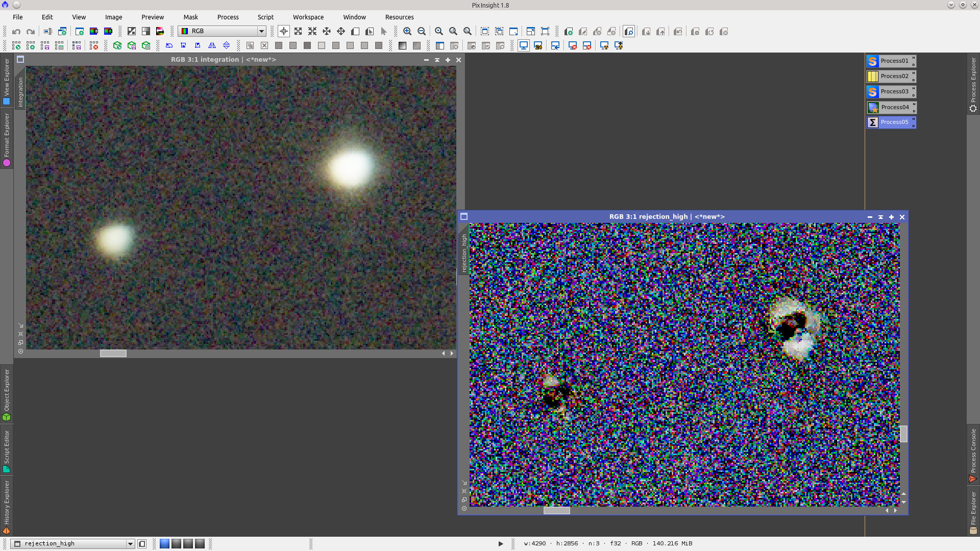Viewport: 980px width, 551px height.
Task: Open the Script menu
Action: click(x=265, y=17)
